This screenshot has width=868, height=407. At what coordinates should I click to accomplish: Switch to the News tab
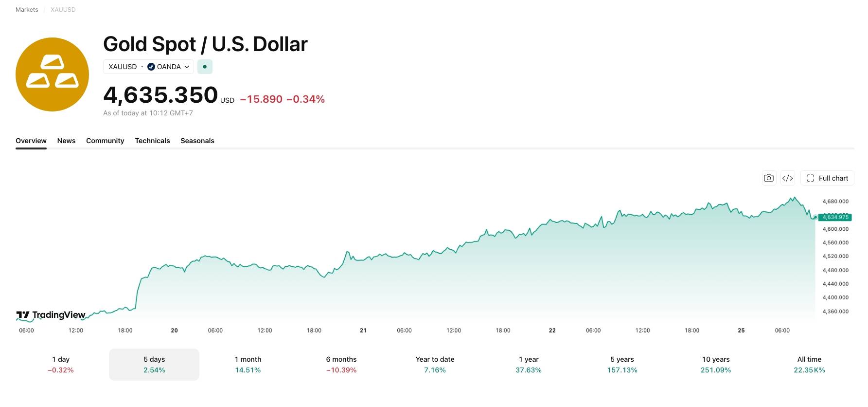(x=66, y=141)
